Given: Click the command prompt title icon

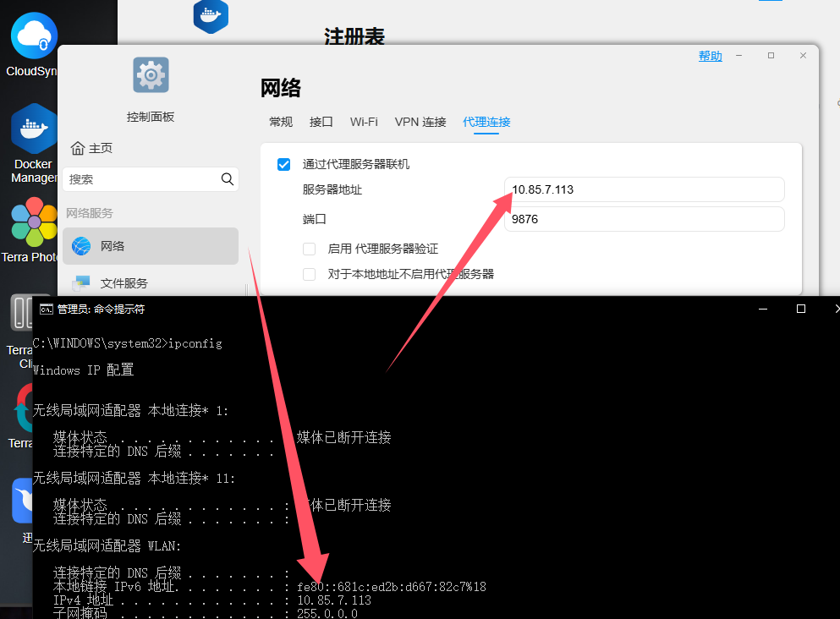Looking at the screenshot, I should pos(47,309).
